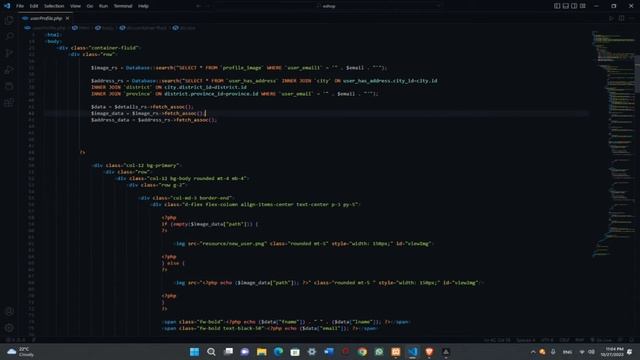640x360 pixels.
Task: Open the notifications bell in status bar
Action: pos(631,340)
